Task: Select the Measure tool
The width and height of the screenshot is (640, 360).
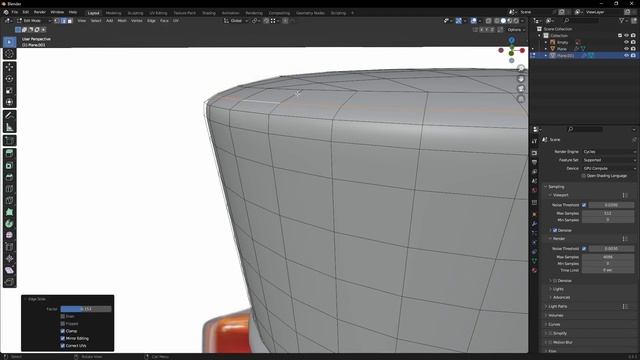Action: coord(9,127)
